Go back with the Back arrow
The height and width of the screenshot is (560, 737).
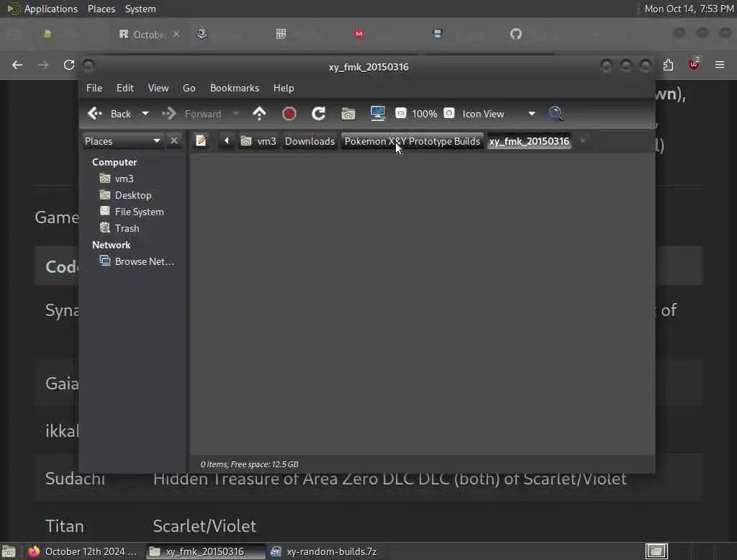point(109,114)
